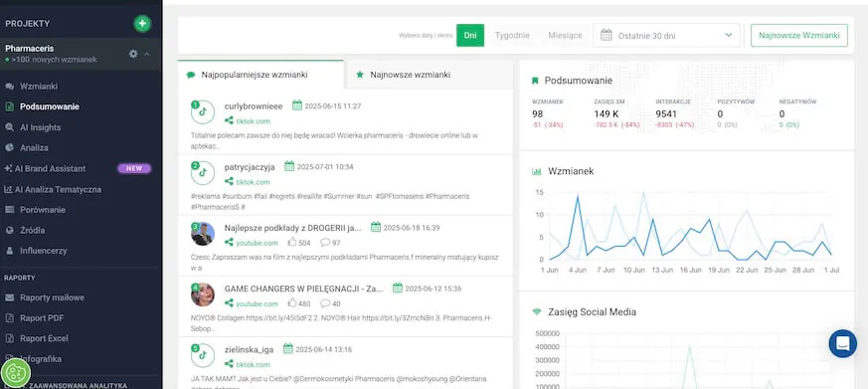This screenshot has height=389, width=868.
Task: Go to Porównanie section
Action: (43, 210)
